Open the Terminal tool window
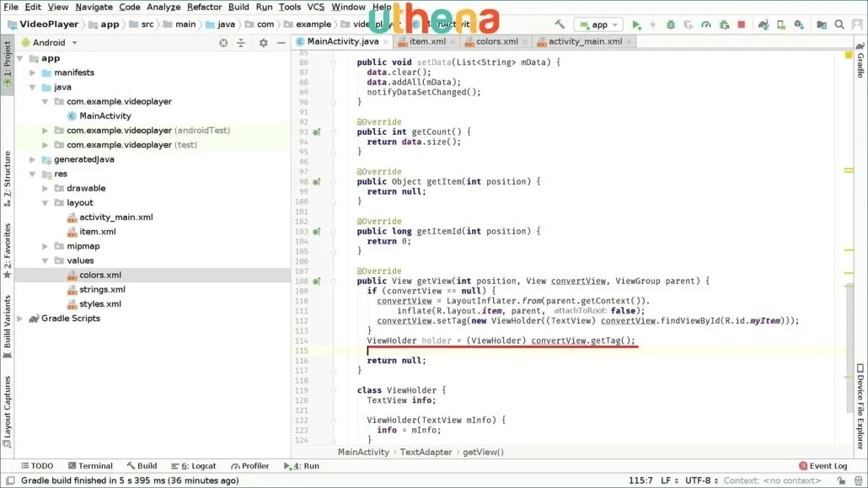The height and width of the screenshot is (488, 868). point(90,466)
